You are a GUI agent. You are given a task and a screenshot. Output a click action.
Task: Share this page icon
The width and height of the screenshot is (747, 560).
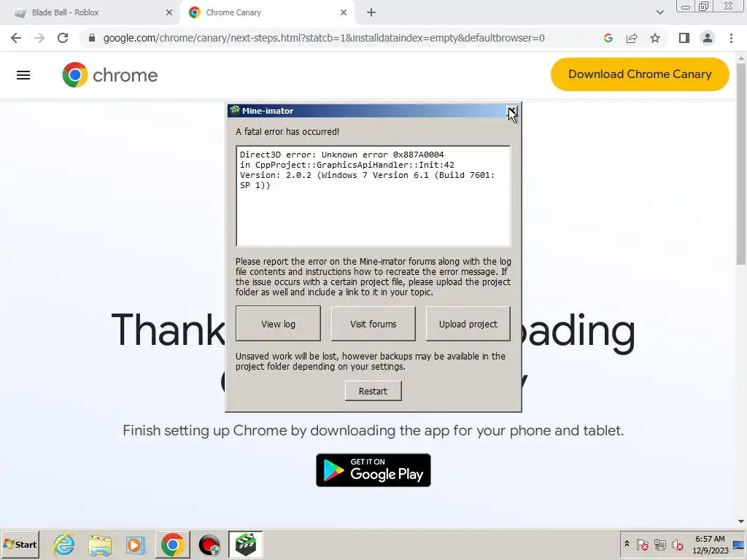632,38
